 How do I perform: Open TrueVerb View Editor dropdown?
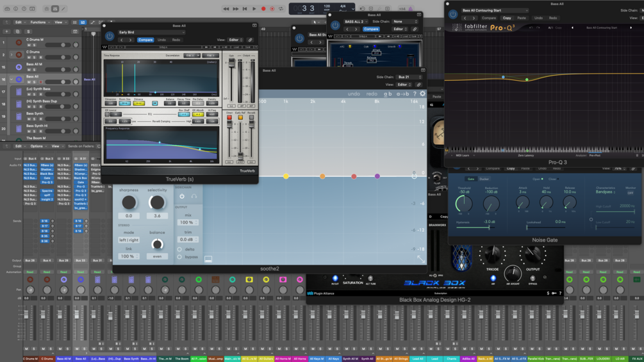point(236,40)
